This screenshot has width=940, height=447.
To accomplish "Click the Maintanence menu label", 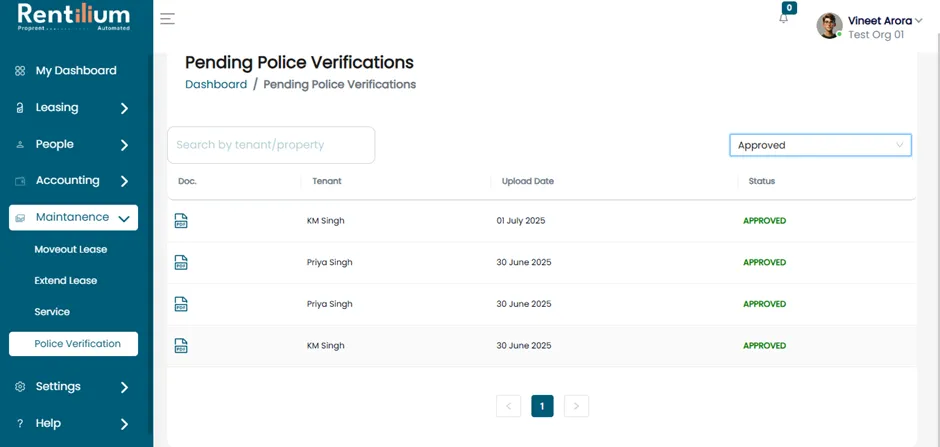I will [73, 217].
